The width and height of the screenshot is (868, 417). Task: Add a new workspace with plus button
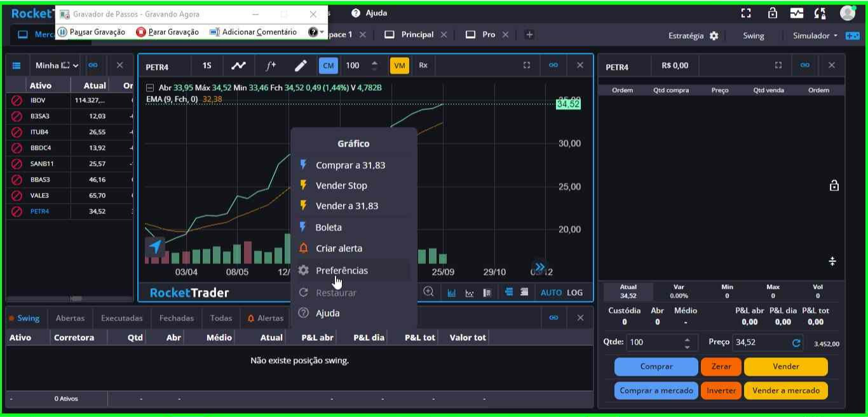(x=529, y=34)
